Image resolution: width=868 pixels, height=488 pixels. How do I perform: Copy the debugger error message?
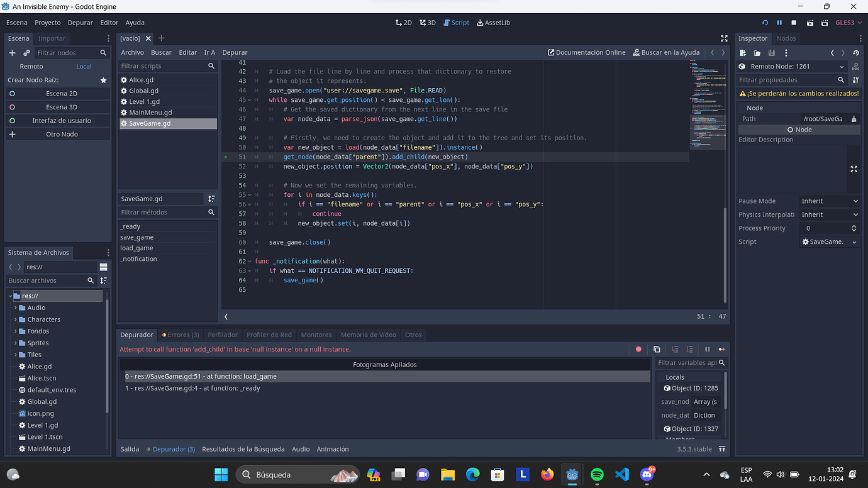[656, 349]
